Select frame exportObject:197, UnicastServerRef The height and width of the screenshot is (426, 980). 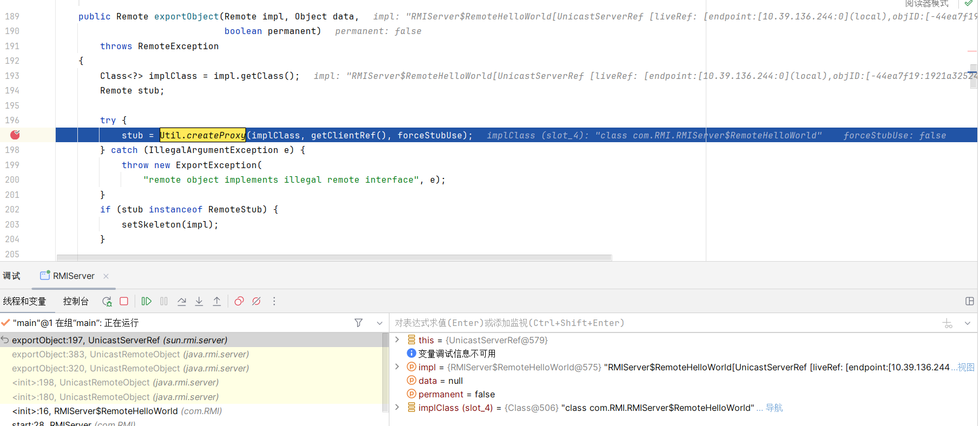[192, 340]
